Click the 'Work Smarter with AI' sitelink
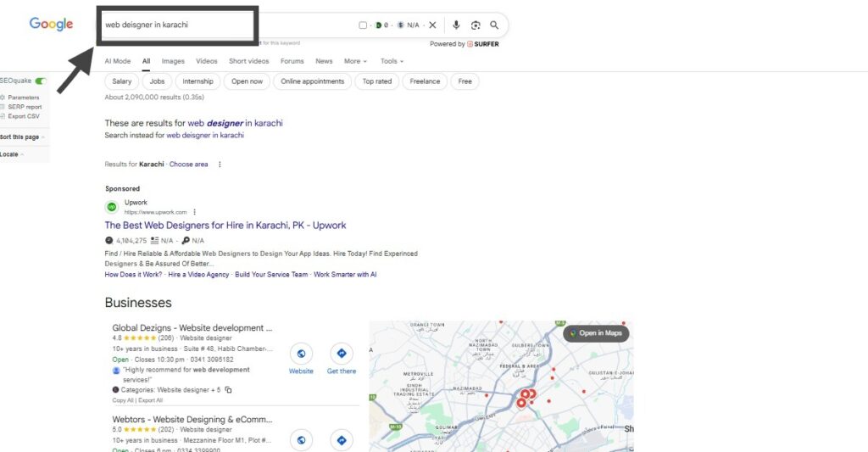868x452 pixels. point(345,274)
